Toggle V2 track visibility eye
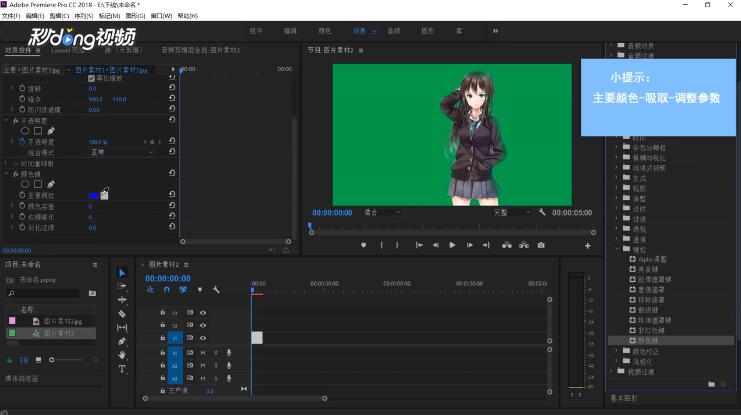 pos(203,325)
